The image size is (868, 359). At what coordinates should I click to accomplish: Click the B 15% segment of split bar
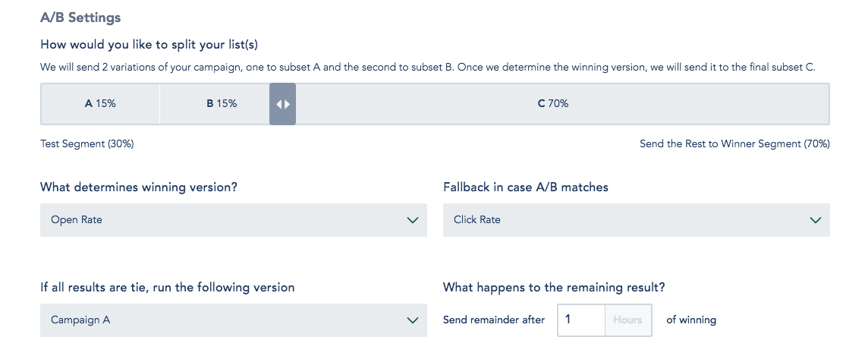pyautogui.click(x=222, y=104)
